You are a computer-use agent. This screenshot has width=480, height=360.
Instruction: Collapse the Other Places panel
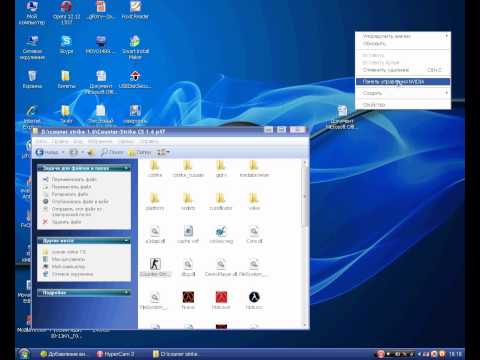126,241
